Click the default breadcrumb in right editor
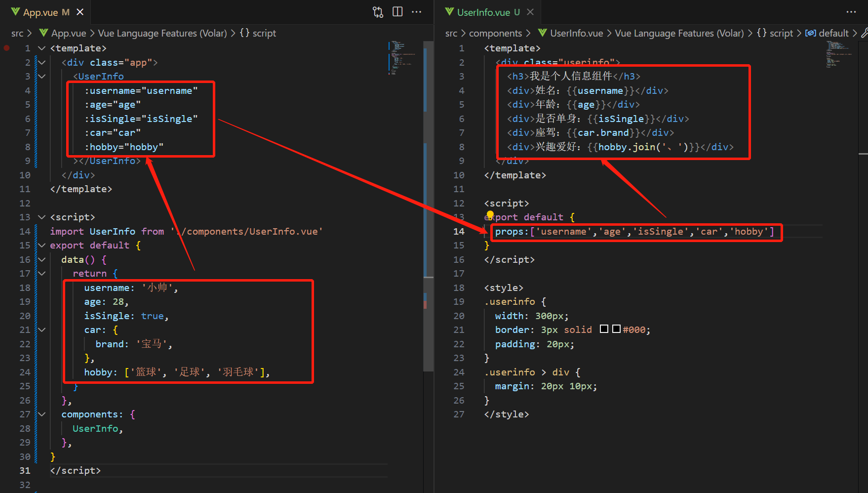Viewport: 868px width, 493px height. coord(833,33)
